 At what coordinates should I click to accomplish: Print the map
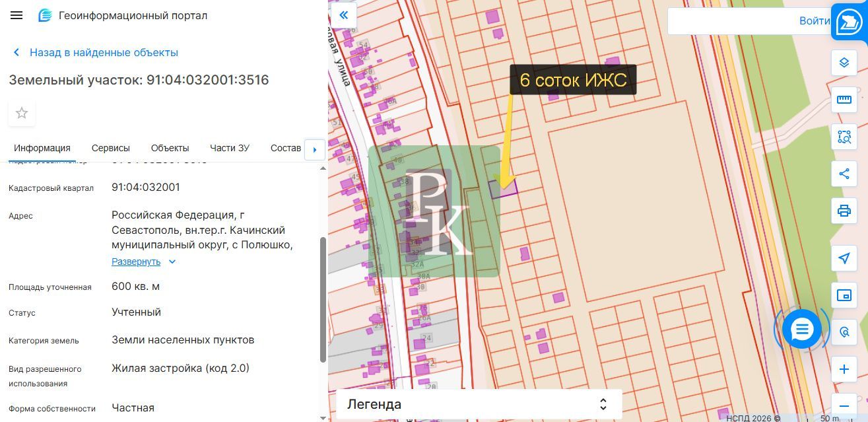pyautogui.click(x=844, y=211)
